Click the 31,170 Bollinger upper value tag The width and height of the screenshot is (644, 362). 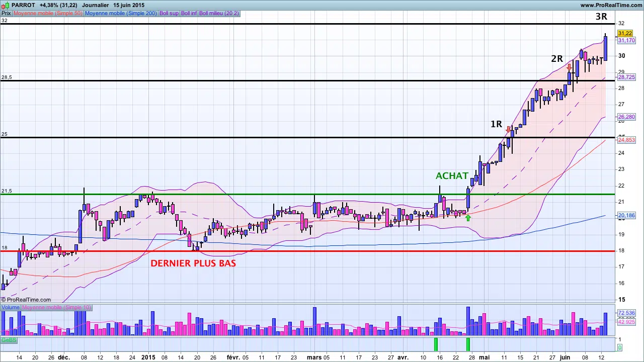(x=626, y=40)
